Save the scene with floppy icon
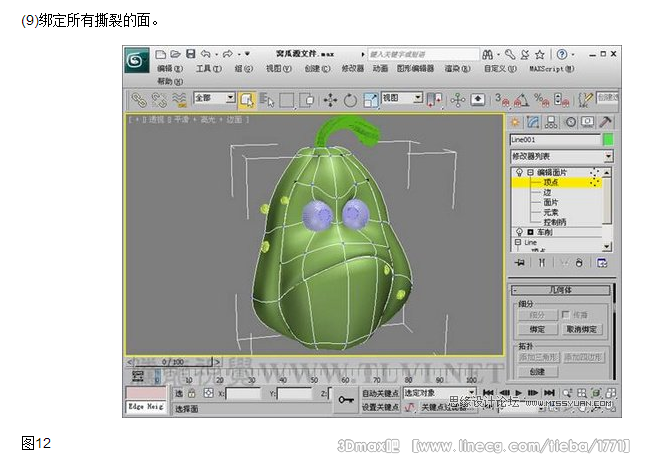 191,54
